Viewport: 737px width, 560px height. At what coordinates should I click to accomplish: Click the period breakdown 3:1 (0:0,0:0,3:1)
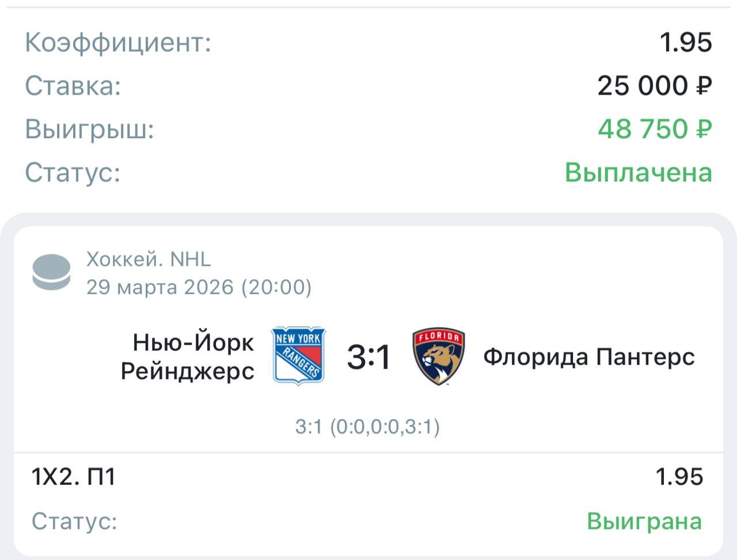tap(367, 427)
